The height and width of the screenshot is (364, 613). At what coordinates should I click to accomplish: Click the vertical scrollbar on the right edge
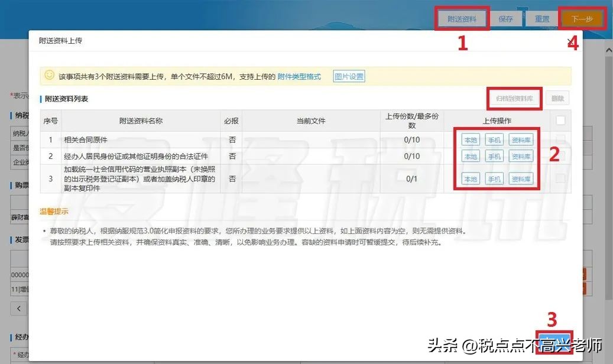608,177
